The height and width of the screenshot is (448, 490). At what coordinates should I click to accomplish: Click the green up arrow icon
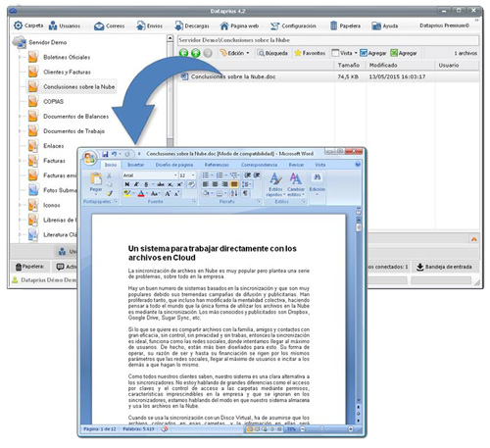(196, 53)
